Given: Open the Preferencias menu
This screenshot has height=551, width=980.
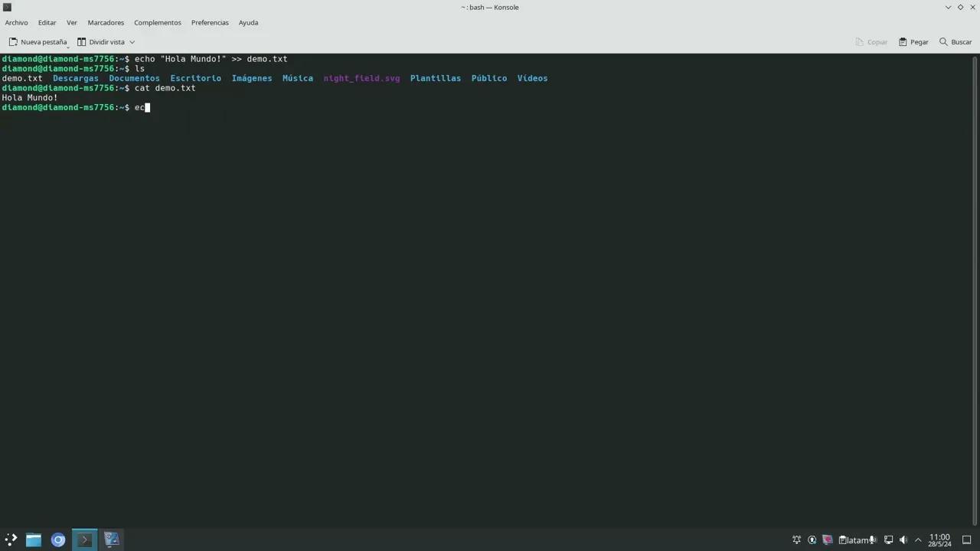Looking at the screenshot, I should pos(210,22).
